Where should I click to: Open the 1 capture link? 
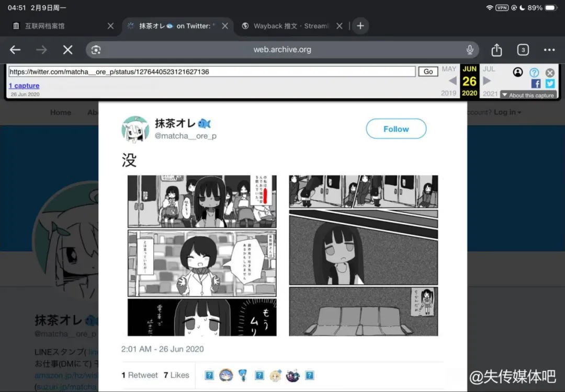[24, 86]
